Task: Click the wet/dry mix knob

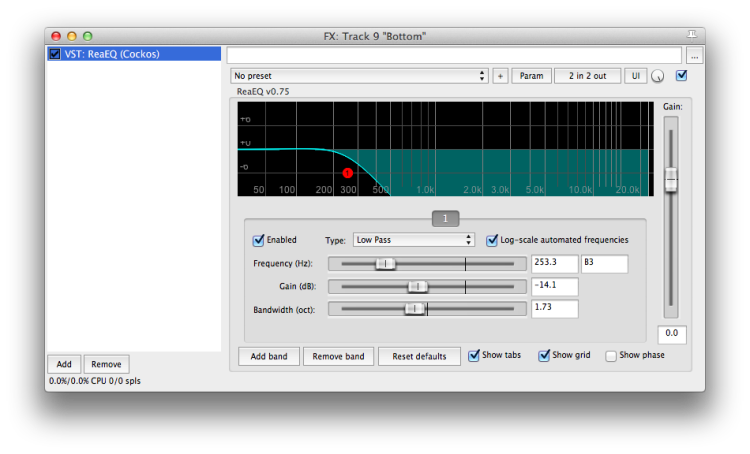Action: pyautogui.click(x=658, y=76)
